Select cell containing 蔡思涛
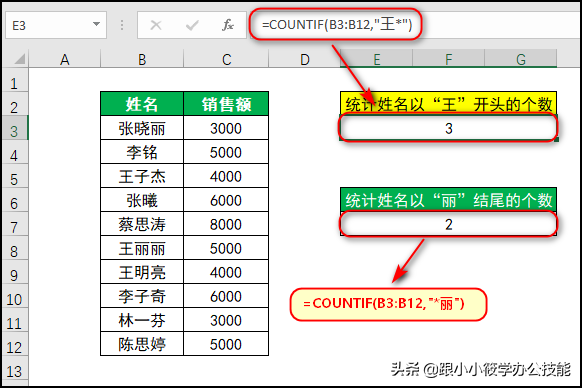This screenshot has width=582, height=388. [142, 224]
